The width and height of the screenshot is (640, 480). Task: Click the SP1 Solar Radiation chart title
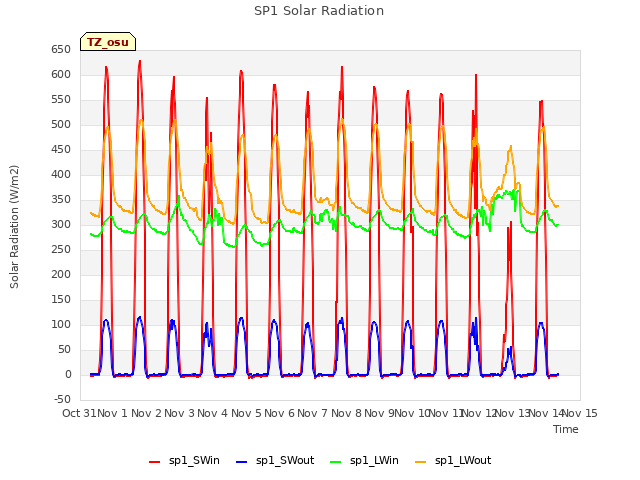(x=319, y=11)
